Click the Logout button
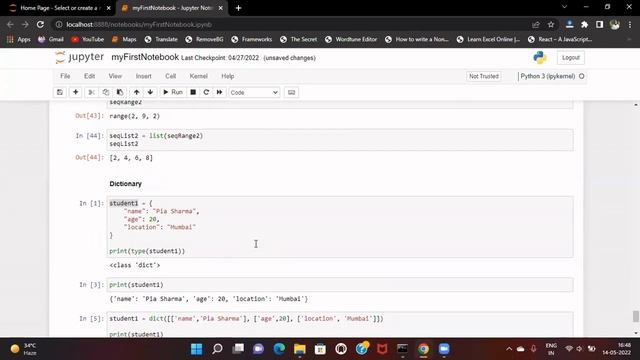 click(x=571, y=58)
